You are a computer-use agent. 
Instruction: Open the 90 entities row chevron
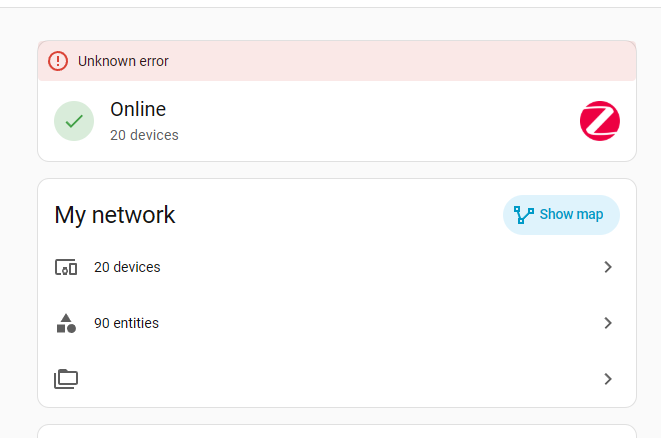pos(607,323)
